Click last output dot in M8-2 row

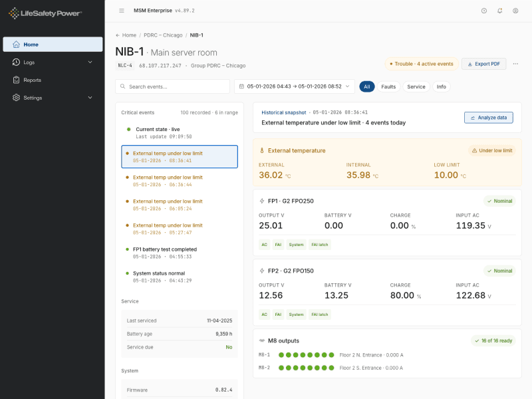(331, 368)
